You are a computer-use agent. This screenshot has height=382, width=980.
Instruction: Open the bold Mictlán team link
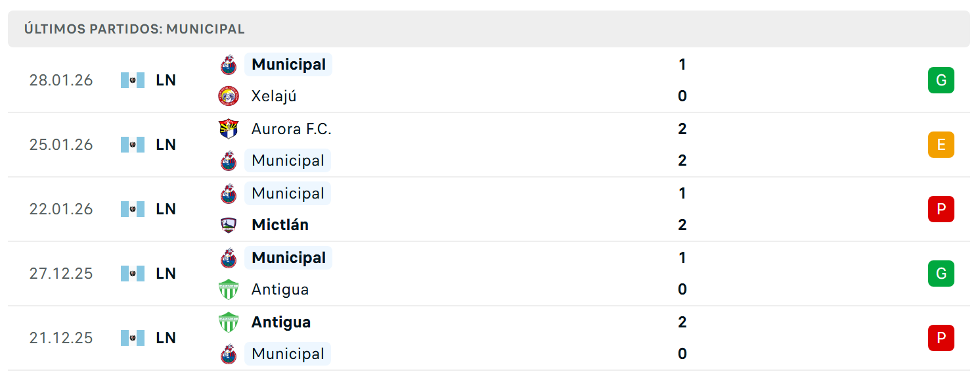280,225
